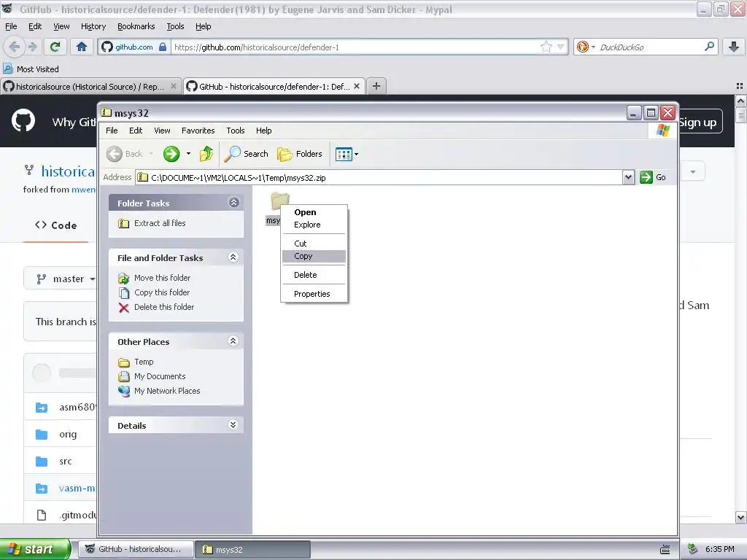Click the Mypal browser Back arrow
The width and height of the screenshot is (747, 560).
pos(15,47)
